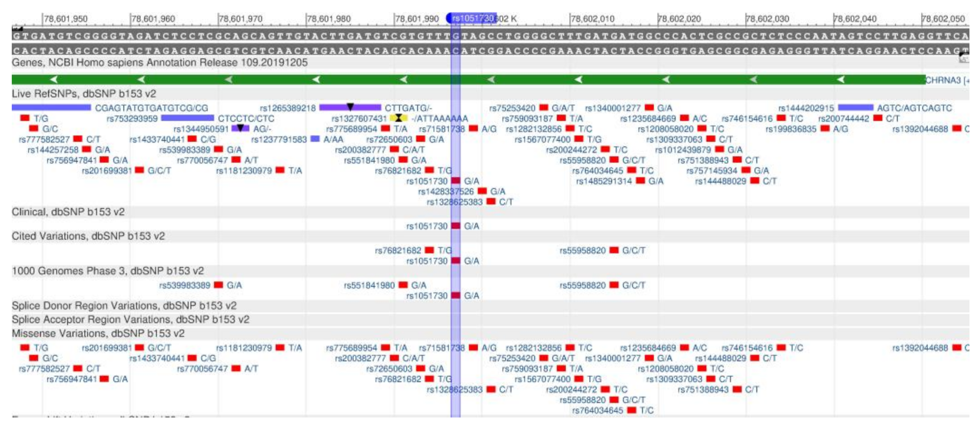
Task: Select the green CHRNA3 gene bar
Action: (x=468, y=80)
